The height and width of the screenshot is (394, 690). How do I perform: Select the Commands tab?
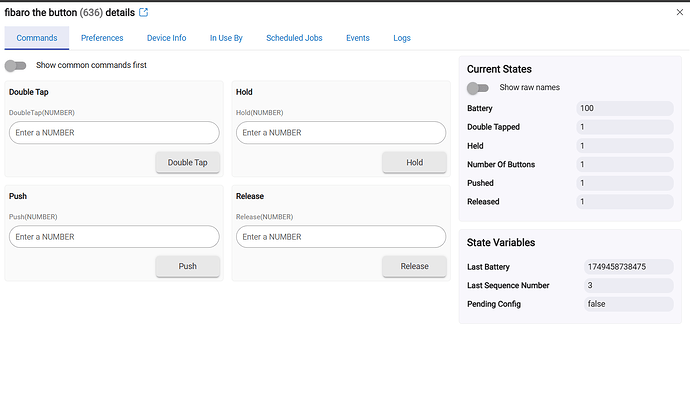coord(37,38)
